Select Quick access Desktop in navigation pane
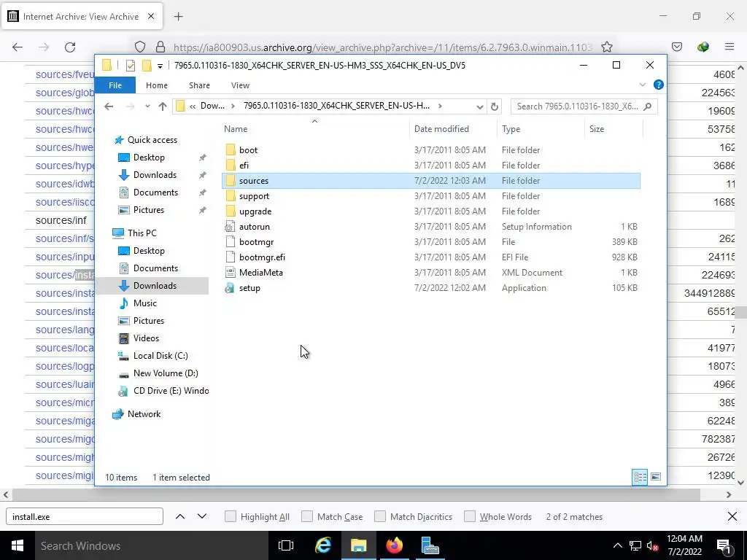This screenshot has width=747, height=560. click(x=149, y=157)
